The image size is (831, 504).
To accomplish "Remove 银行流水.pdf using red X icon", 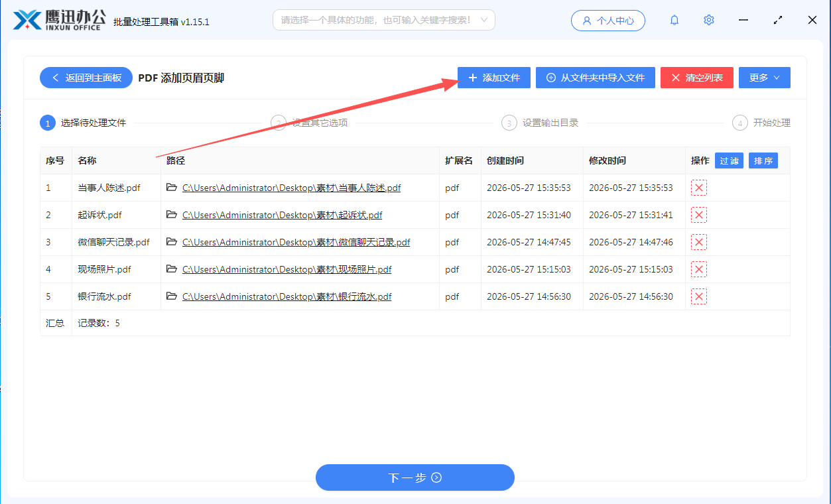I will pyautogui.click(x=699, y=296).
